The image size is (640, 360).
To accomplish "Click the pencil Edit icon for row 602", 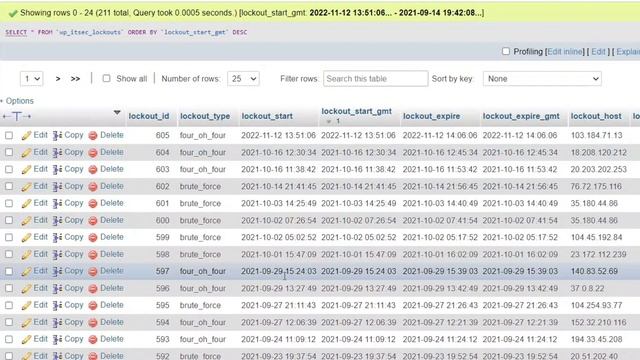I will [x=27, y=187].
